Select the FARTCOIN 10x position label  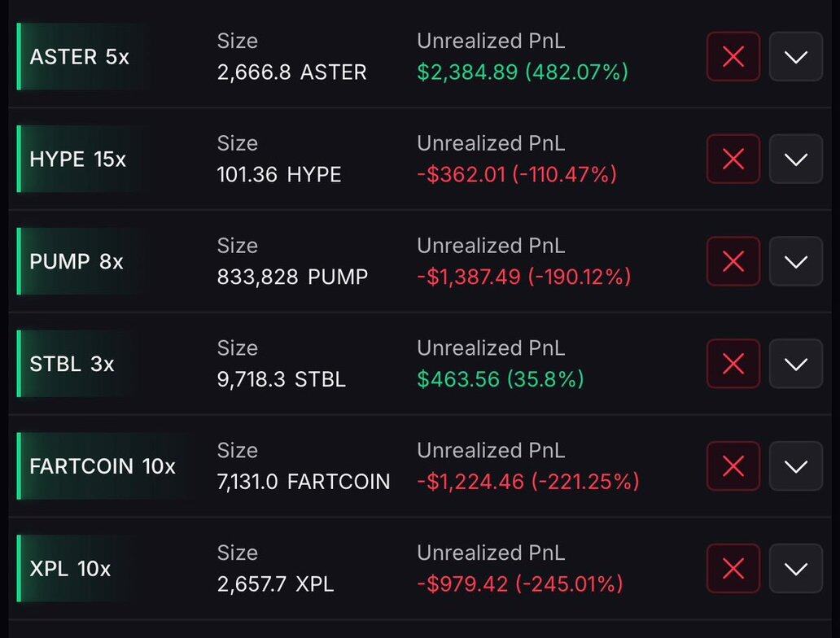click(x=102, y=466)
